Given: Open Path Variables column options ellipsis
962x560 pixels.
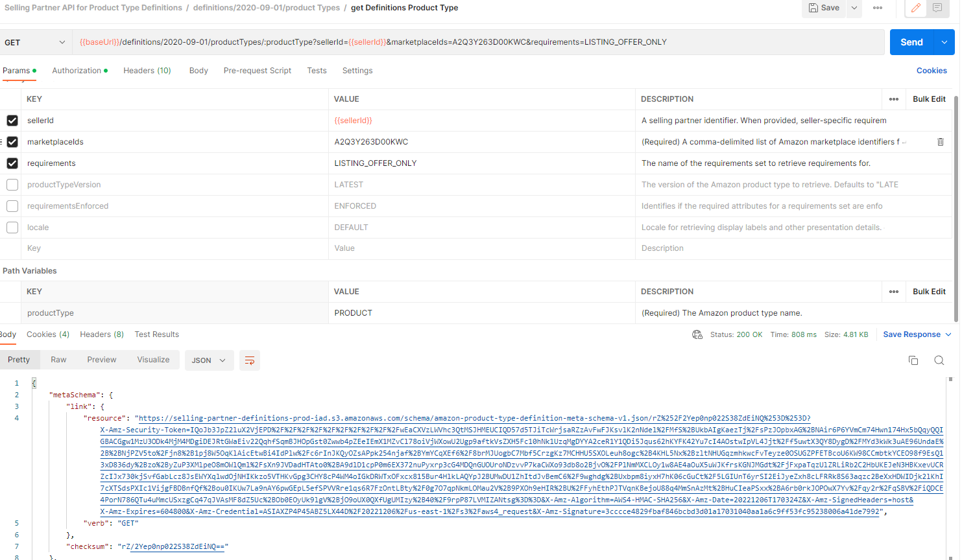Looking at the screenshot, I should click(x=894, y=292).
